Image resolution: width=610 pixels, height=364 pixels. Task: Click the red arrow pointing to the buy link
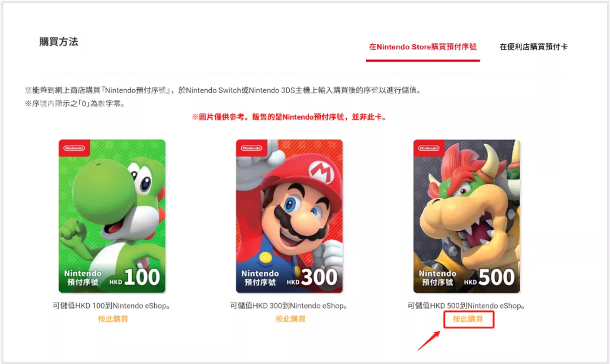click(x=429, y=340)
